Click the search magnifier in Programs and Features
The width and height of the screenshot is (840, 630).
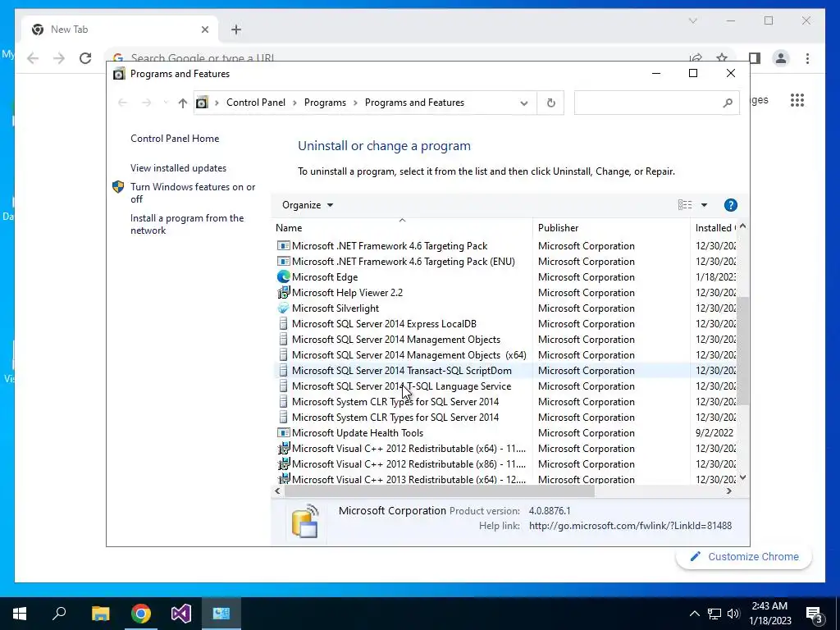point(727,103)
